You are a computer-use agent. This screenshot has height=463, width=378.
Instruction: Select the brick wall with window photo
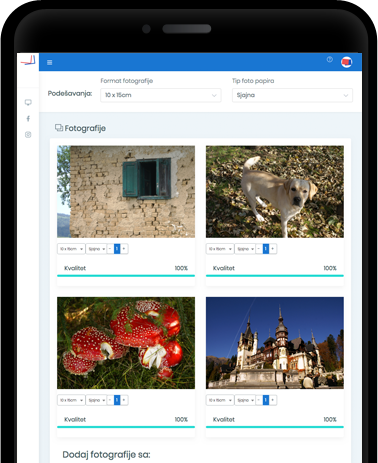tap(126, 192)
